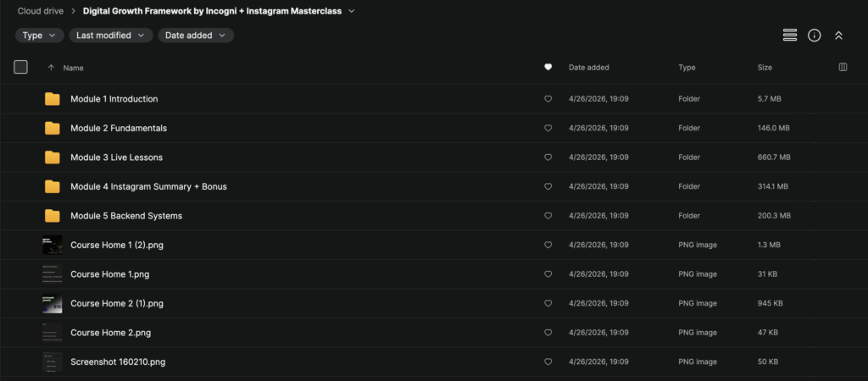Tick the select-all checkbox in header
Viewport: 868px width, 381px height.
tap(21, 68)
